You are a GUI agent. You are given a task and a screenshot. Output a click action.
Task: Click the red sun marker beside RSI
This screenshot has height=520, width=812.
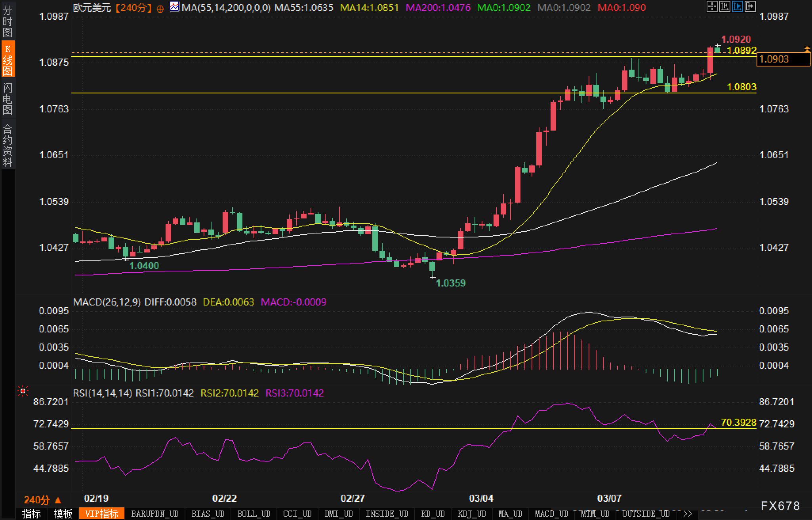(23, 391)
